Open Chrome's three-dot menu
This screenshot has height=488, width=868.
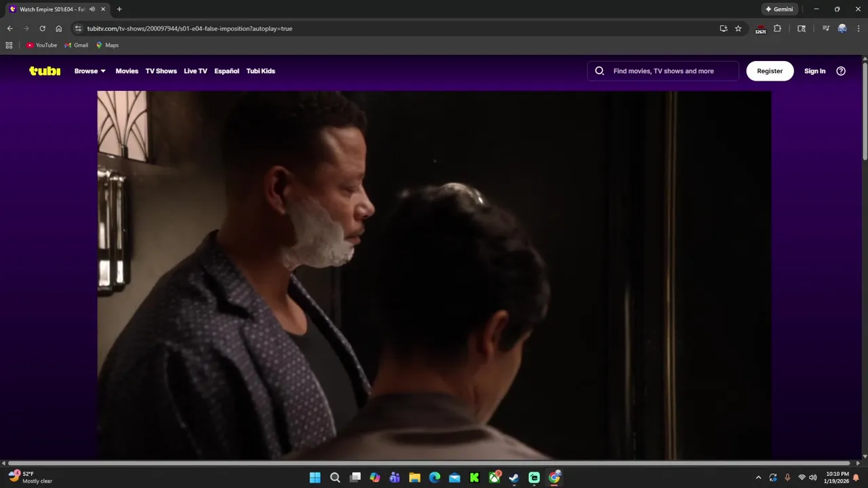(858, 28)
